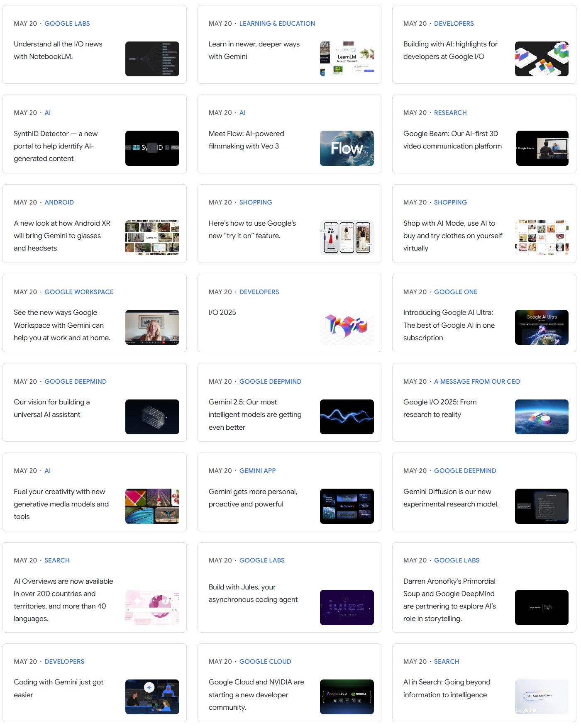Open the AI Overviews pink thumbnail

(152, 607)
